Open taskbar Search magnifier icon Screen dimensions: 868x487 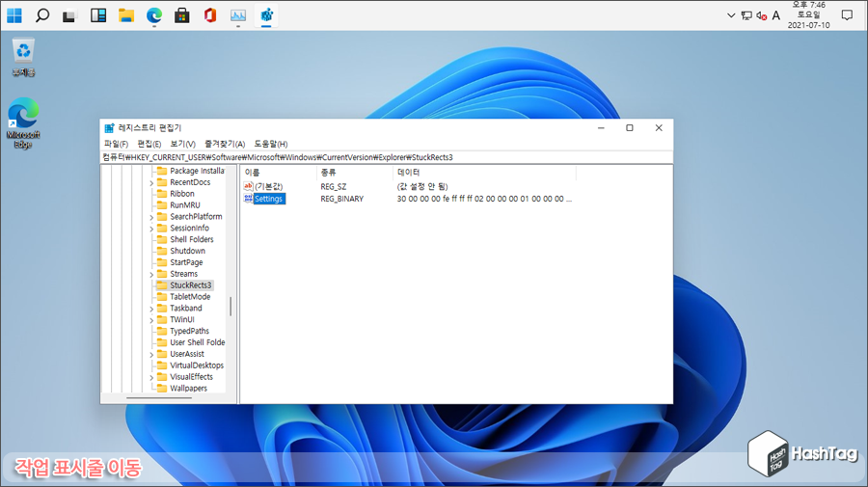pyautogui.click(x=42, y=15)
